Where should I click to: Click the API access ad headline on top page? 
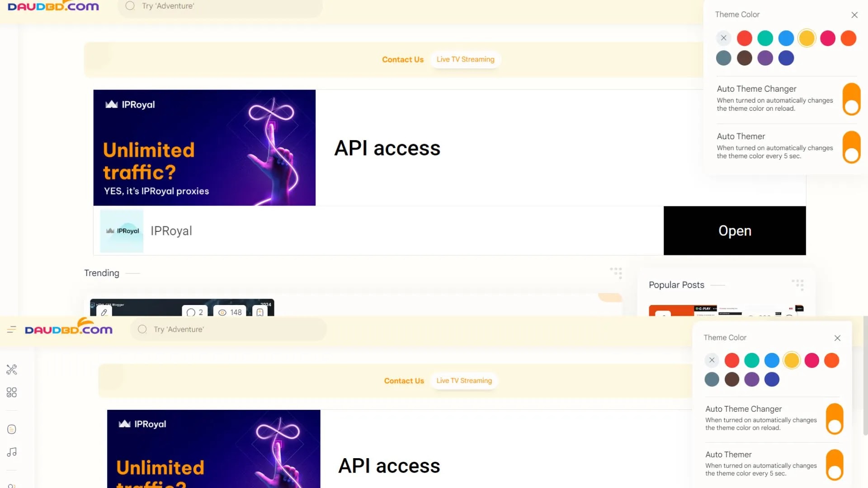[x=387, y=148]
